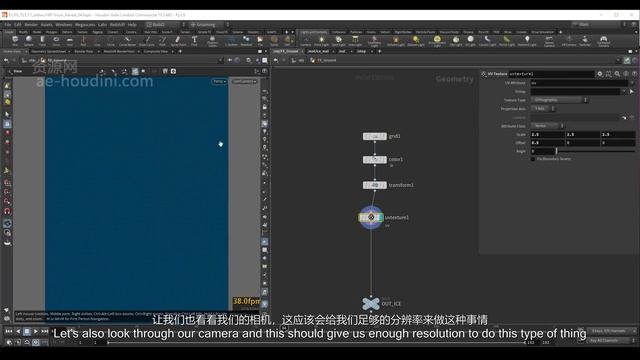
Task: Select the Tube shelf tool
Action: 42,41
